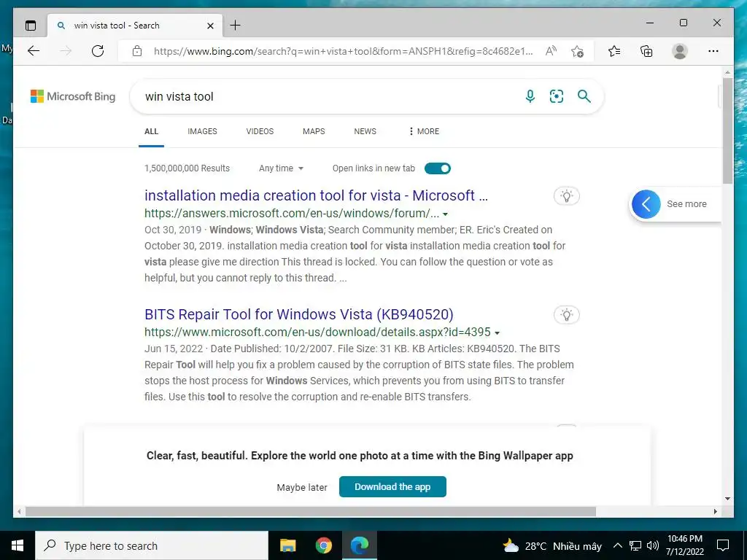The height and width of the screenshot is (560, 747).
Task: Select the 'win vista tool - Search' tab
Action: pyautogui.click(x=134, y=26)
